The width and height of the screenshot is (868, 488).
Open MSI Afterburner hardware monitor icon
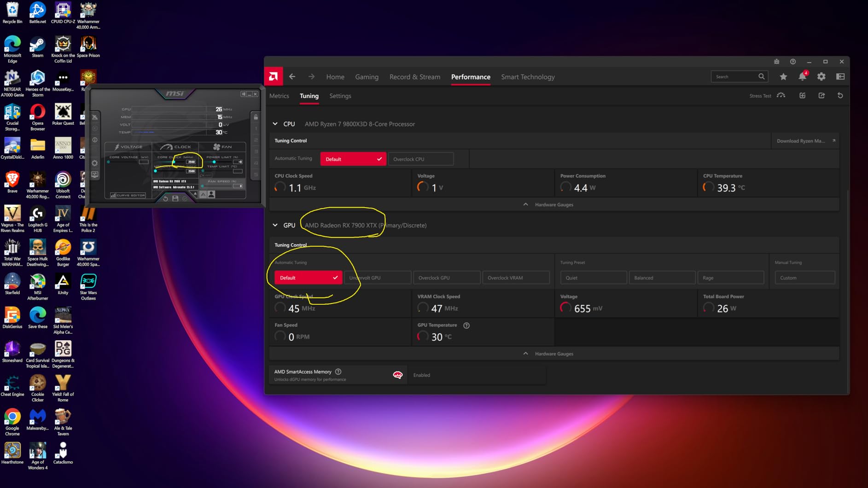click(x=95, y=175)
